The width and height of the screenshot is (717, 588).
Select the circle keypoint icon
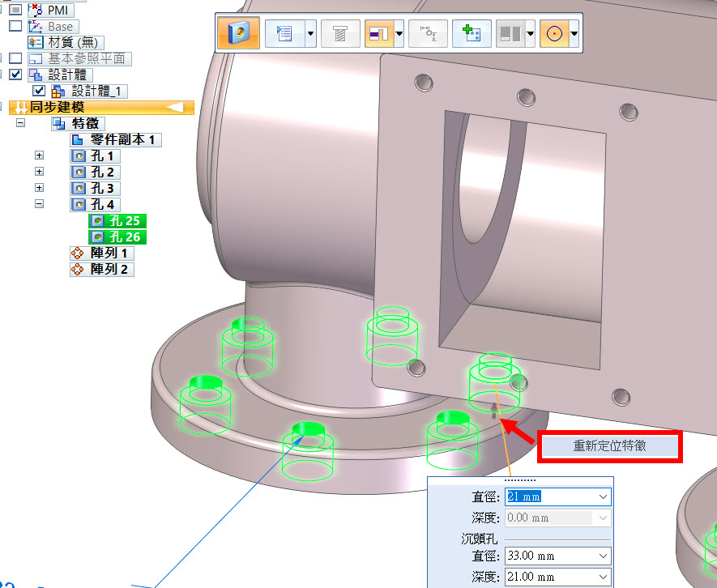click(554, 33)
